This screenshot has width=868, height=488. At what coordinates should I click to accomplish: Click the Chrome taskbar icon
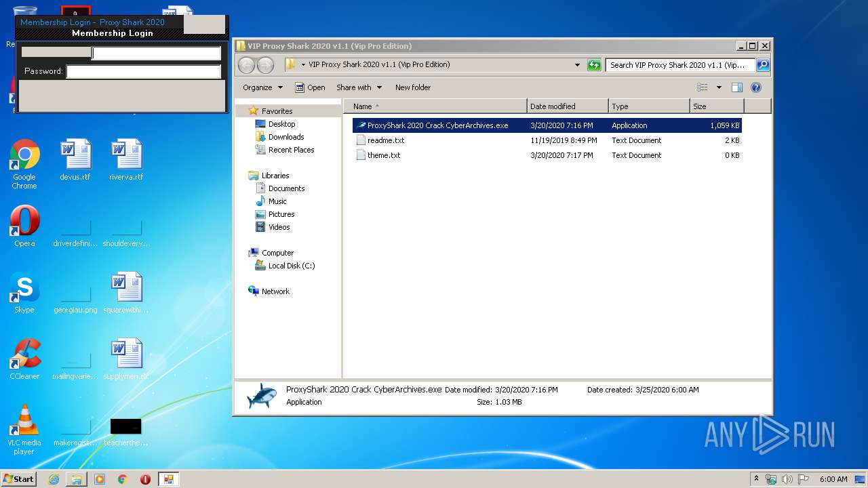pos(123,479)
